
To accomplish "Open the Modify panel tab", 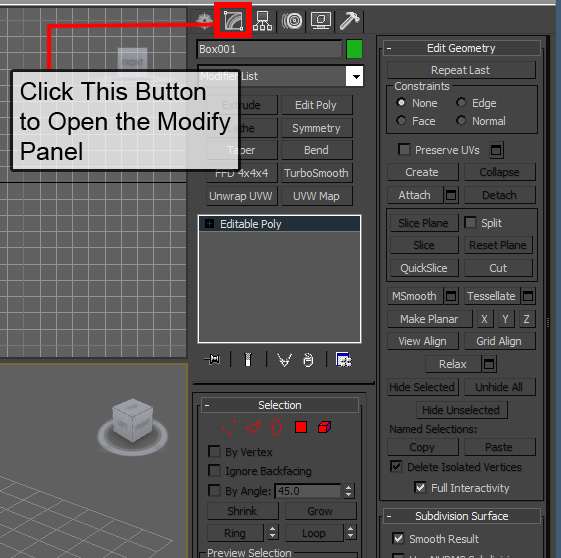I will [233, 20].
